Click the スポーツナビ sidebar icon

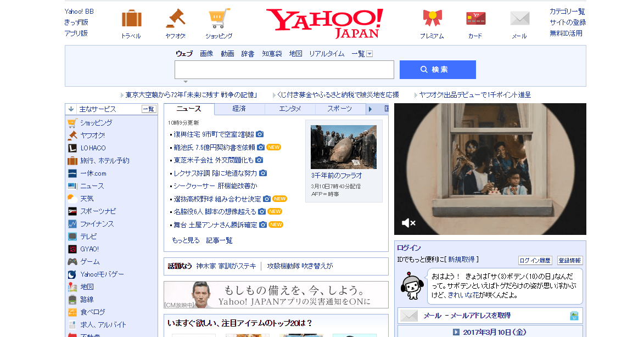(72, 211)
